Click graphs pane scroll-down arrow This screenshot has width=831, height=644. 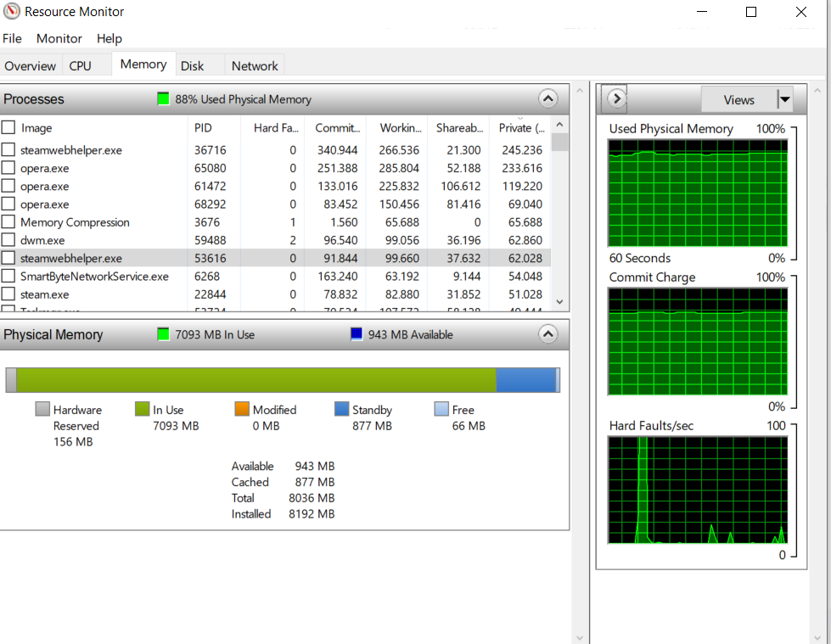coord(817,638)
